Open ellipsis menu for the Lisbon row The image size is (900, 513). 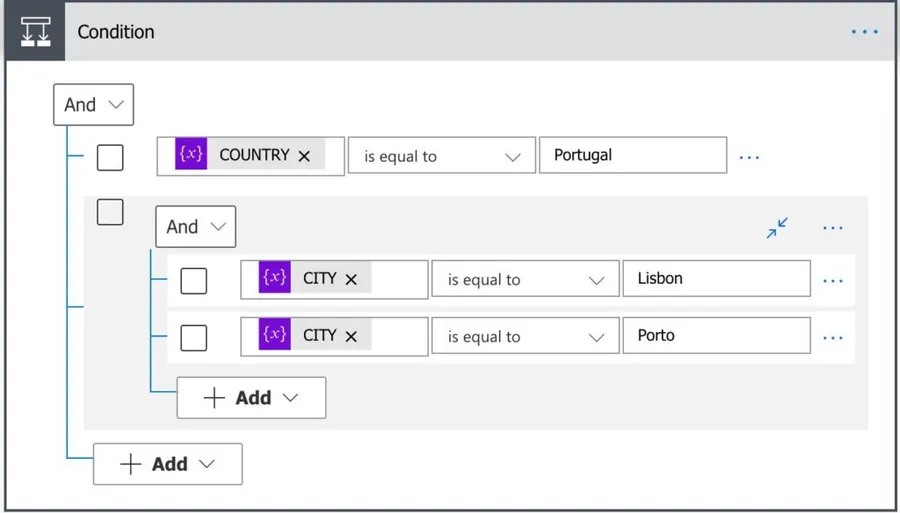coord(832,281)
